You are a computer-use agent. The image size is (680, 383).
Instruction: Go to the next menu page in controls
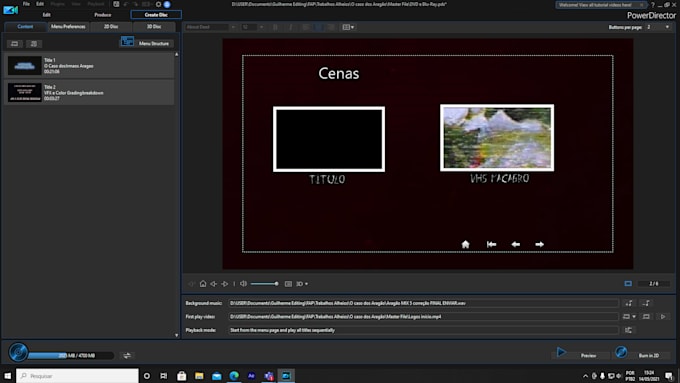225,284
